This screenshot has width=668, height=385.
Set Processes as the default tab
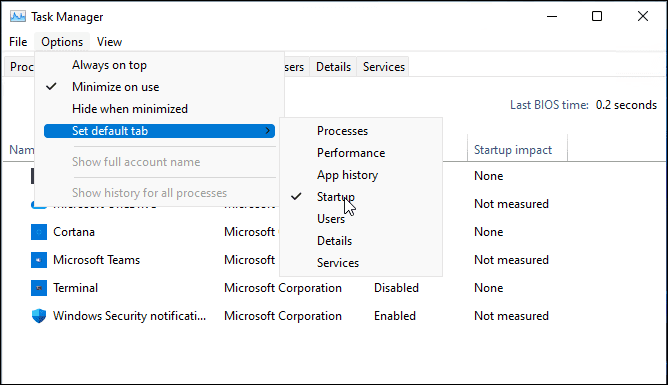pyautogui.click(x=361, y=131)
